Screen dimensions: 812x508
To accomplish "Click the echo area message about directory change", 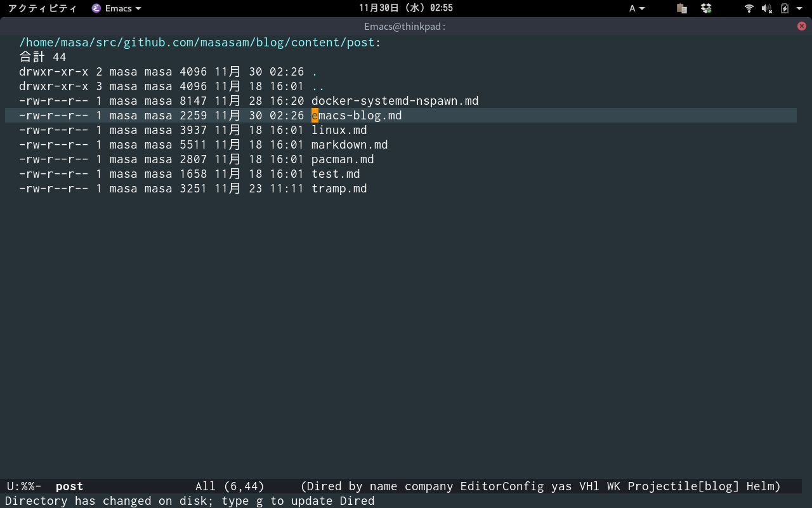I will [190, 501].
